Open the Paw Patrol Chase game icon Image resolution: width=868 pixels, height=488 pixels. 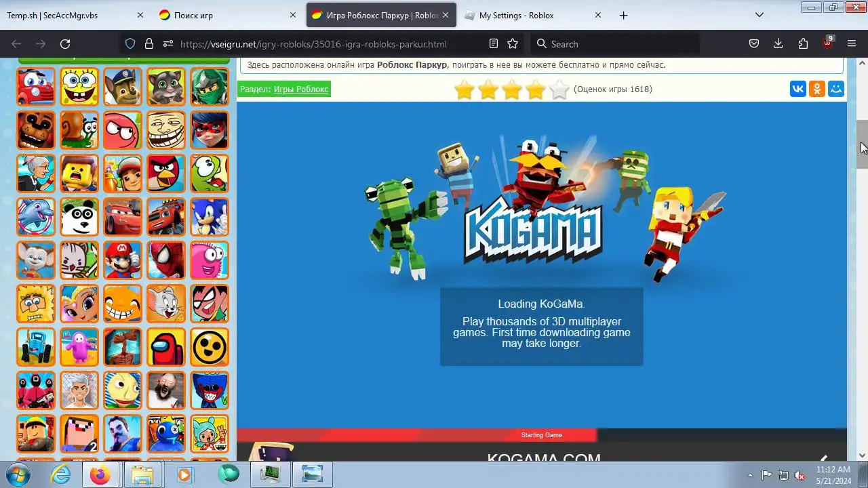(123, 87)
